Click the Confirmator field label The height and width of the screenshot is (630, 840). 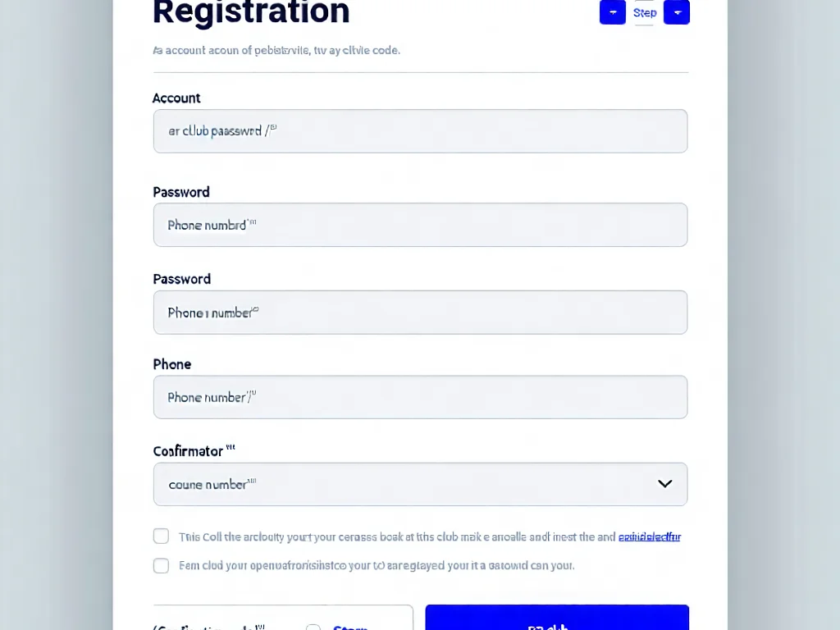coord(188,451)
